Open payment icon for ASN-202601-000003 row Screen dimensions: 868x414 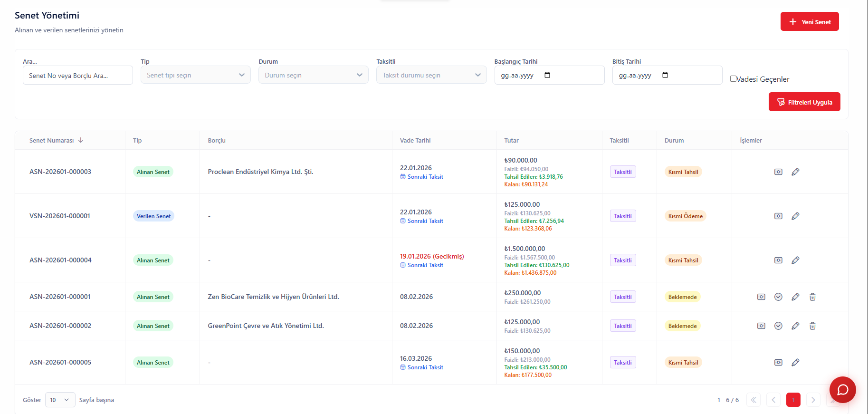[x=778, y=172]
